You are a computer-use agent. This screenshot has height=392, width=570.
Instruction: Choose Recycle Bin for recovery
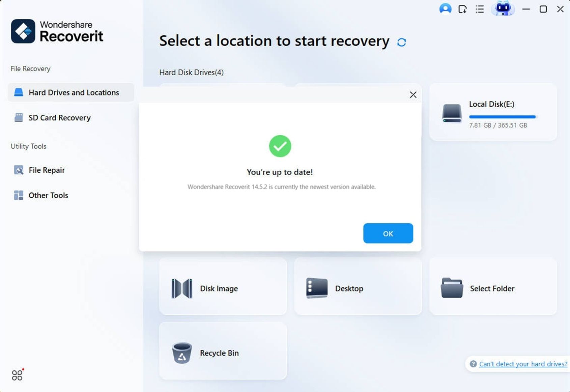coord(223,351)
